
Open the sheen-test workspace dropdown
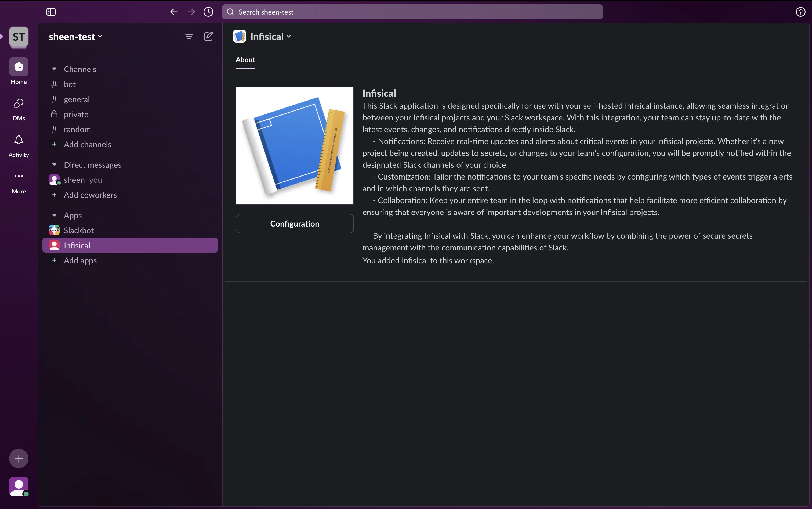75,37
